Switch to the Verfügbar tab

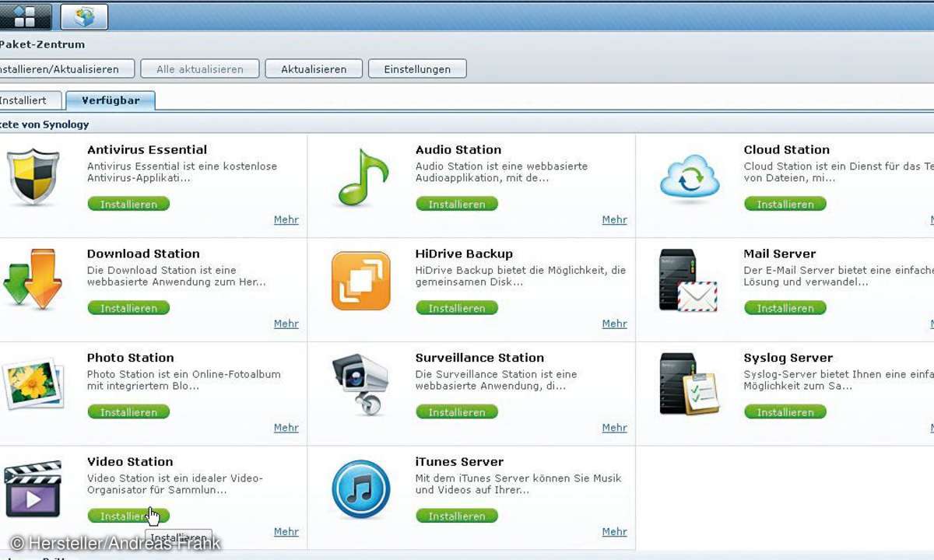[111, 100]
